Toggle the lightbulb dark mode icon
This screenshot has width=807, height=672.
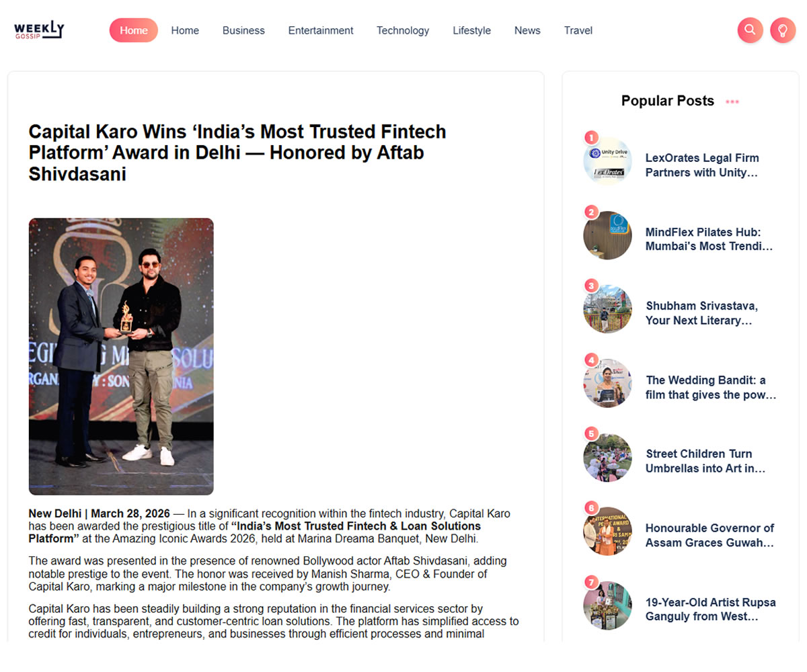783,30
